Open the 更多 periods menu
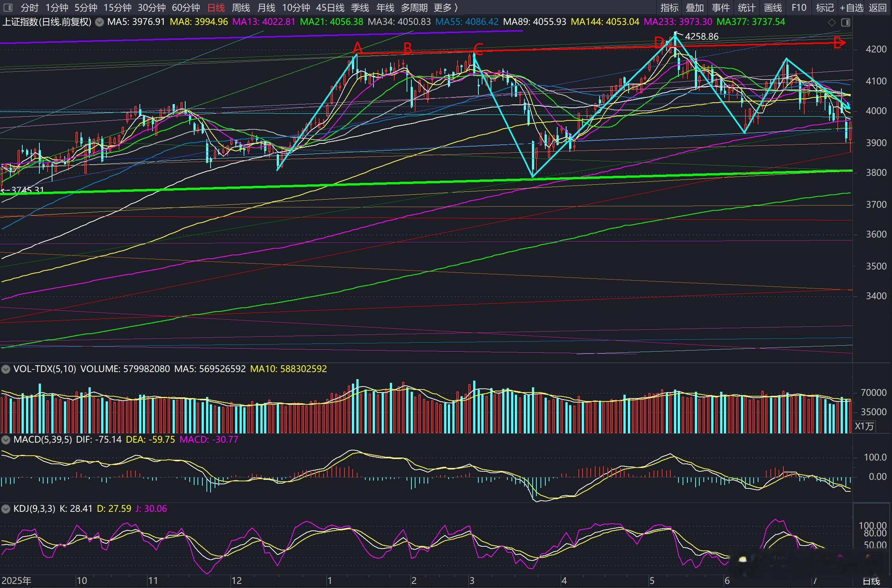 coord(445,7)
